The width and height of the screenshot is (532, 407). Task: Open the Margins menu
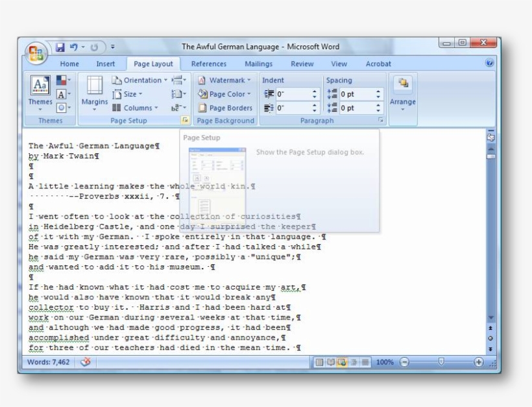point(95,93)
